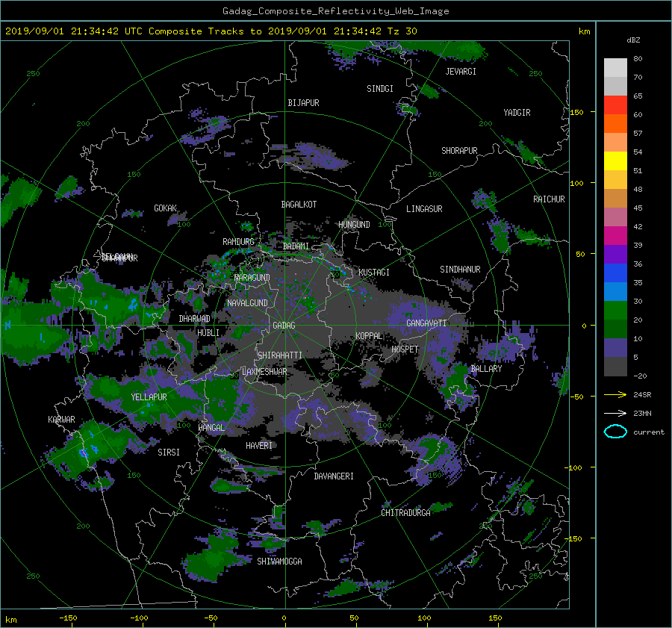Click the LINGASUR town label

[x=424, y=209]
